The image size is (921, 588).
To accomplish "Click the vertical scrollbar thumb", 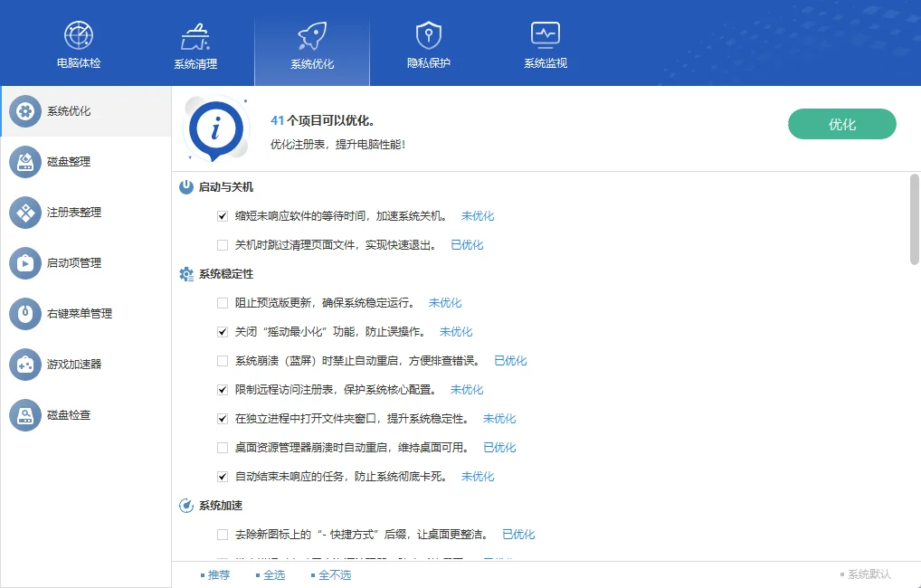I will 915,220.
